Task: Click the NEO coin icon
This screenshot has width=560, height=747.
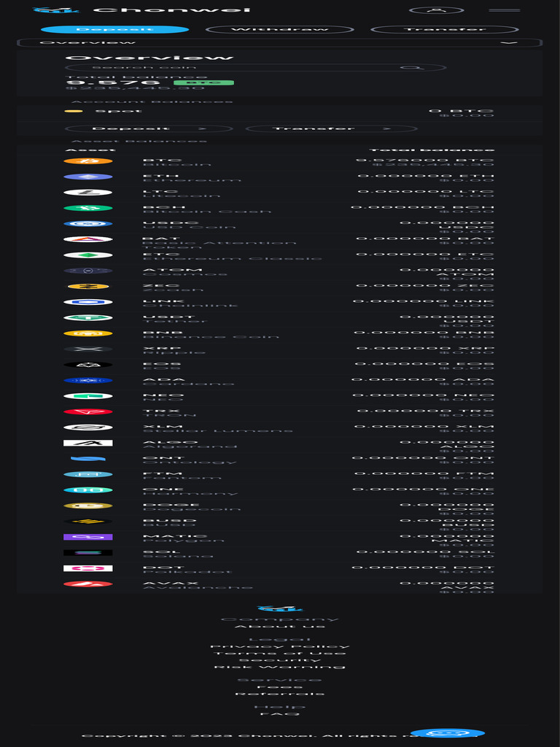Action: [x=88, y=396]
